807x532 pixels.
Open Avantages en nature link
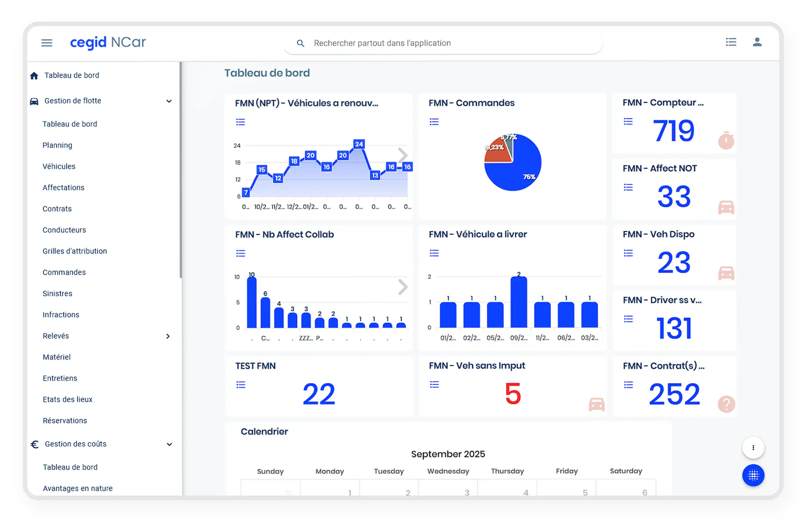[x=77, y=488]
